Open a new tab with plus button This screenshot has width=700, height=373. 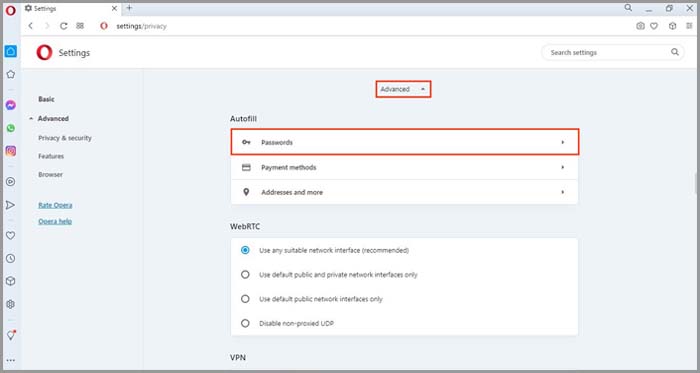click(129, 8)
